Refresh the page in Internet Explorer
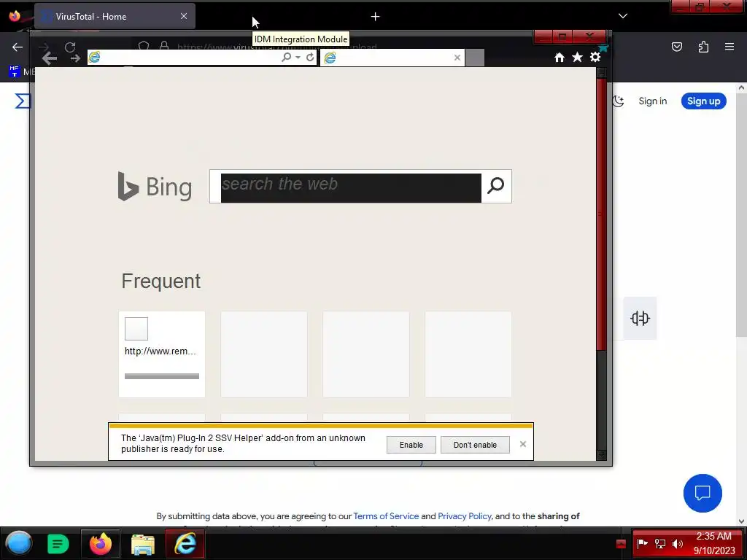 pyautogui.click(x=310, y=57)
